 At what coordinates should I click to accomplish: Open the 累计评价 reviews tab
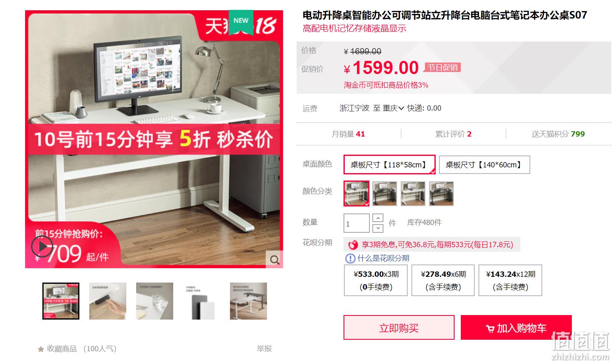pyautogui.click(x=453, y=134)
